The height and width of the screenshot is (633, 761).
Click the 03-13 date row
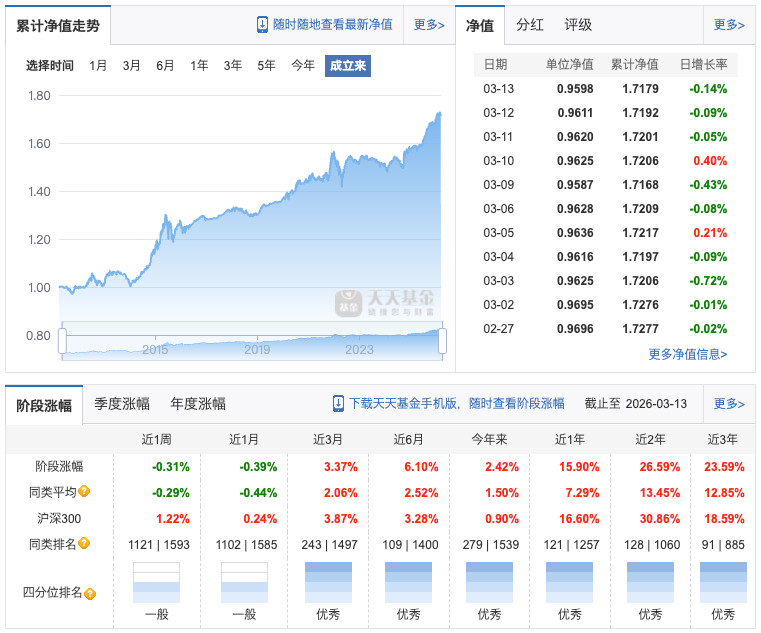pos(606,89)
